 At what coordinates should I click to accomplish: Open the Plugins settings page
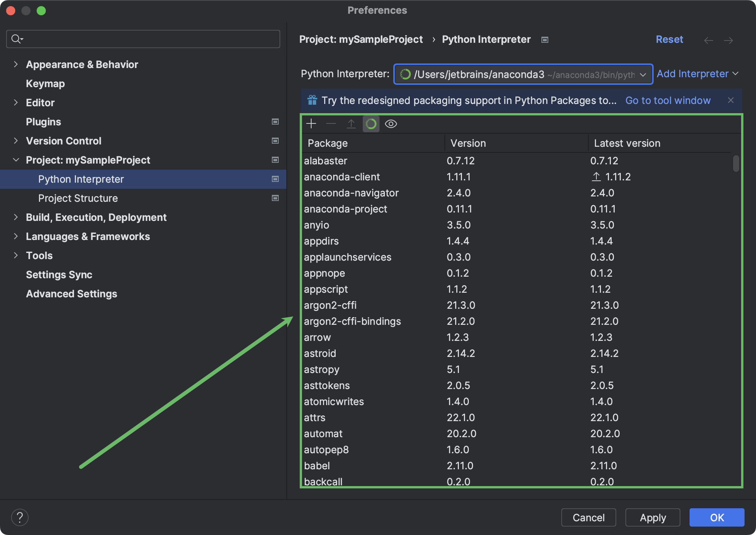43,122
